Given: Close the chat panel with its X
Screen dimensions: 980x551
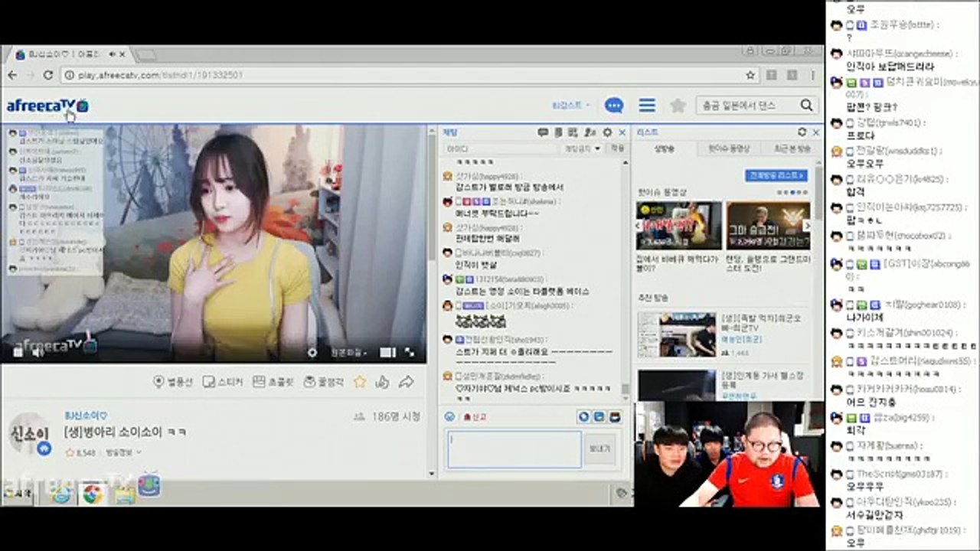Looking at the screenshot, I should click(x=622, y=132).
